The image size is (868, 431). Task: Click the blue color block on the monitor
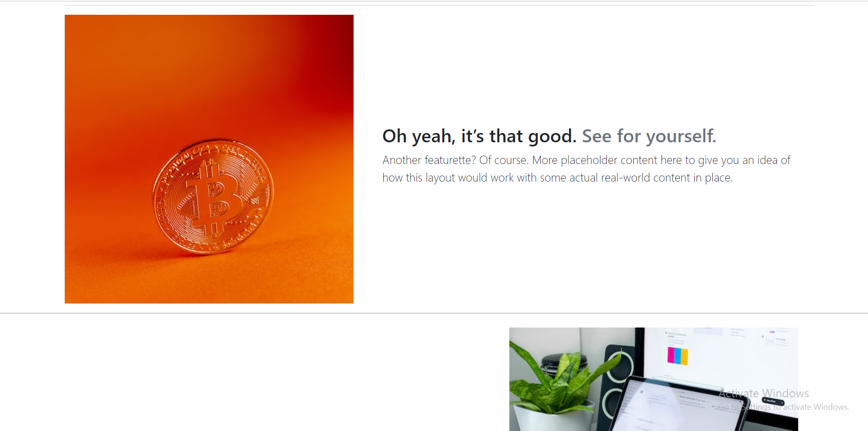[x=678, y=356]
